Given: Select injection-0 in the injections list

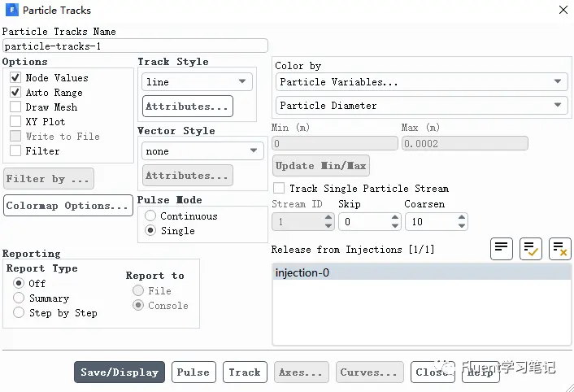Looking at the screenshot, I should (x=421, y=272).
